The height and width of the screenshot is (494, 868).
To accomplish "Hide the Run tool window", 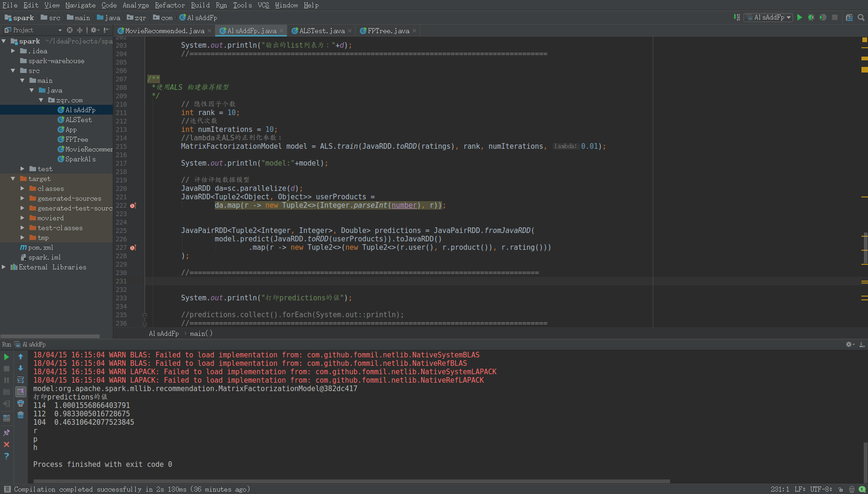I will point(862,344).
